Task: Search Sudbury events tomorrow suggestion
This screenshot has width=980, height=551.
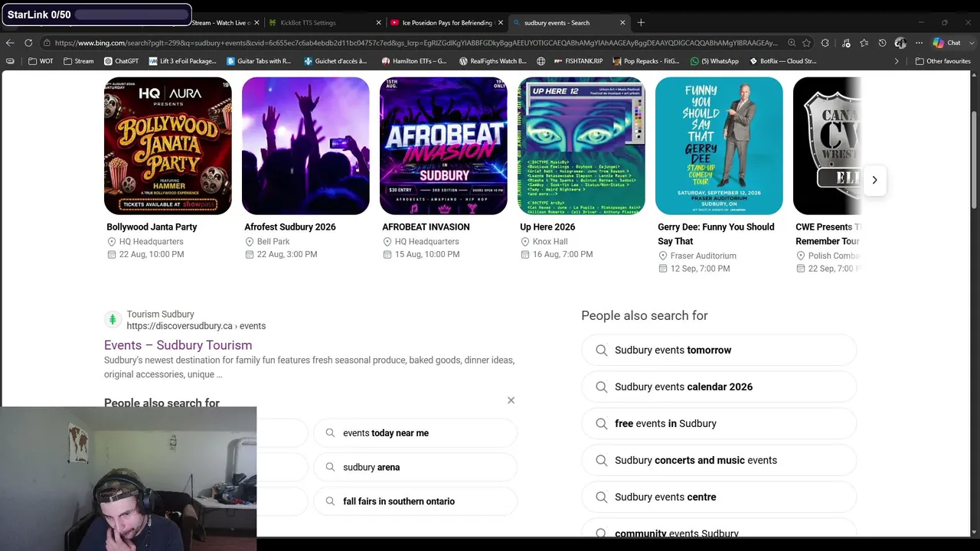Action: [x=719, y=350]
